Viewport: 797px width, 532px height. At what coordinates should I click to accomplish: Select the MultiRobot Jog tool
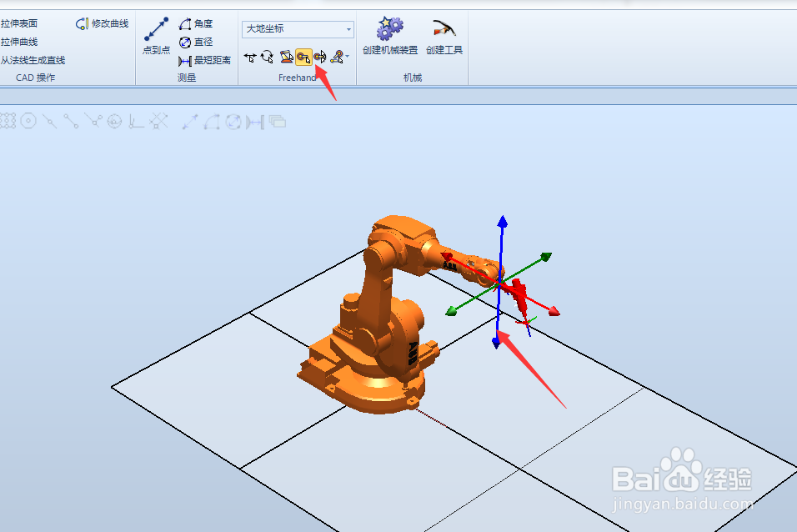(337, 57)
